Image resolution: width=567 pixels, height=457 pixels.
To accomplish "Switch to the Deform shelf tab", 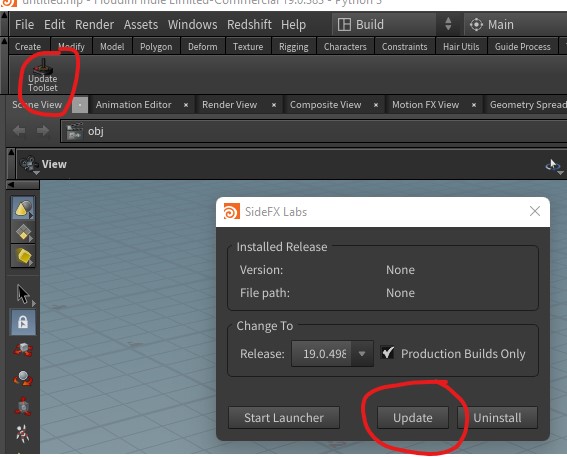I will [202, 47].
